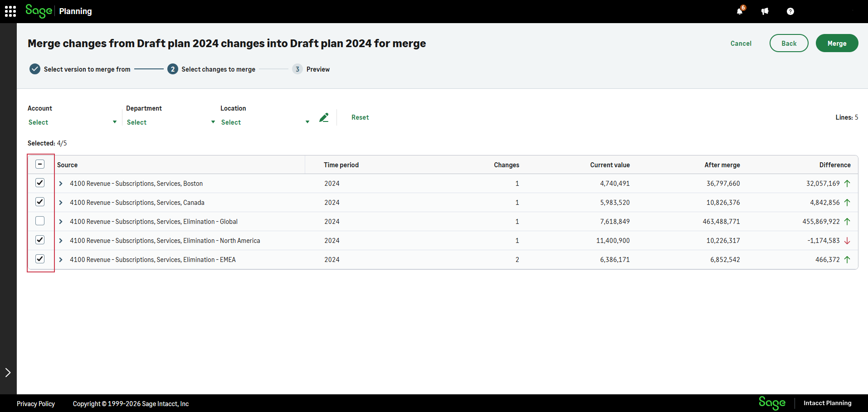Click the Cancel link
The height and width of the screenshot is (412, 868).
[741, 44]
